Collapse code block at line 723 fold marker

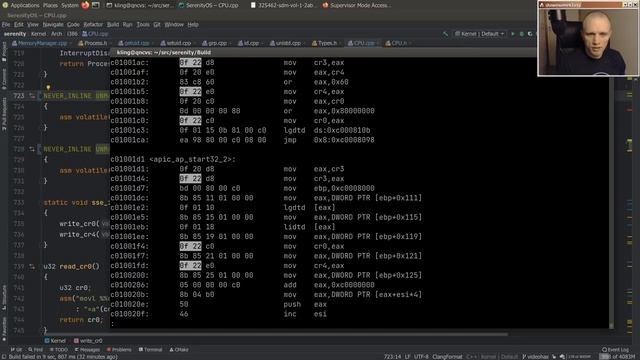40,96
